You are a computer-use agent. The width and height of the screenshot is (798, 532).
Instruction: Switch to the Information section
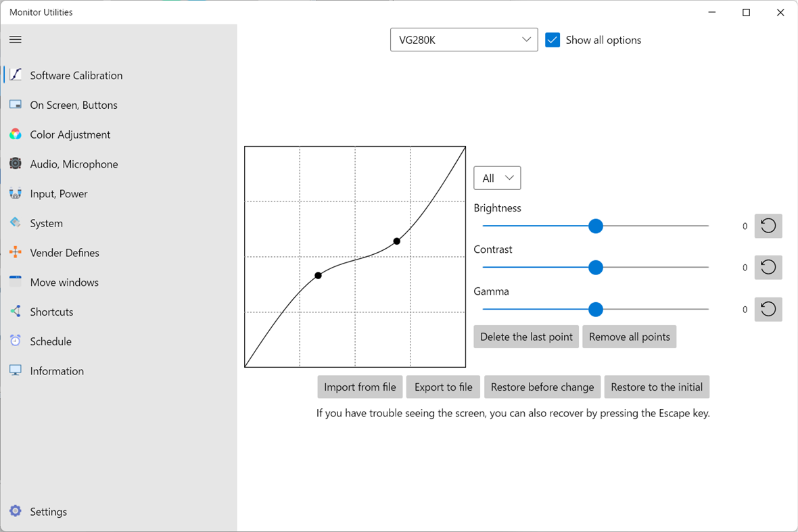(x=15, y=370)
